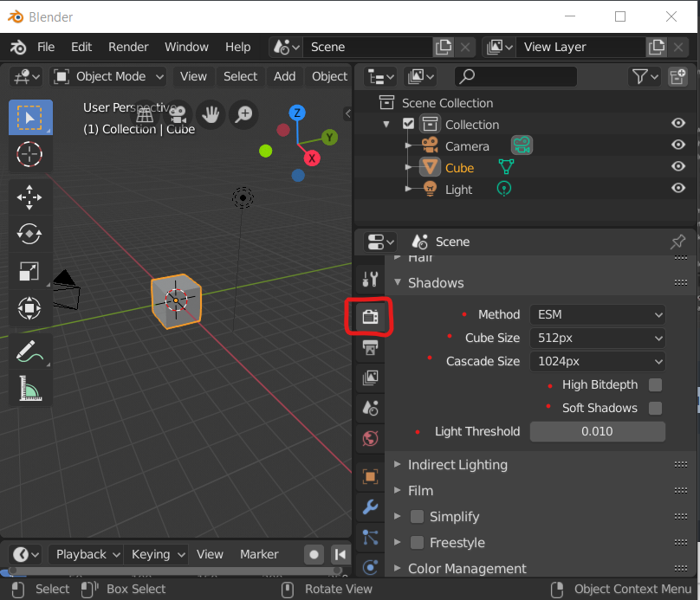
Task: Click the Cube mesh data icon
Action: point(506,167)
